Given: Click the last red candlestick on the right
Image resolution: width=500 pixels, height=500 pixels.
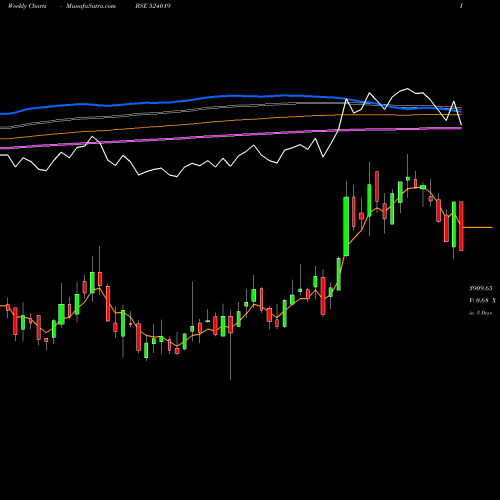Looking at the screenshot, I should 461,226.
